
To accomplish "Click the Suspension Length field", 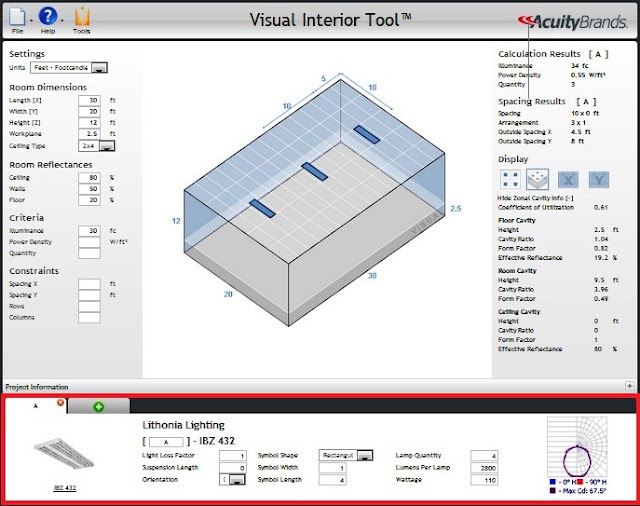I will (233, 468).
